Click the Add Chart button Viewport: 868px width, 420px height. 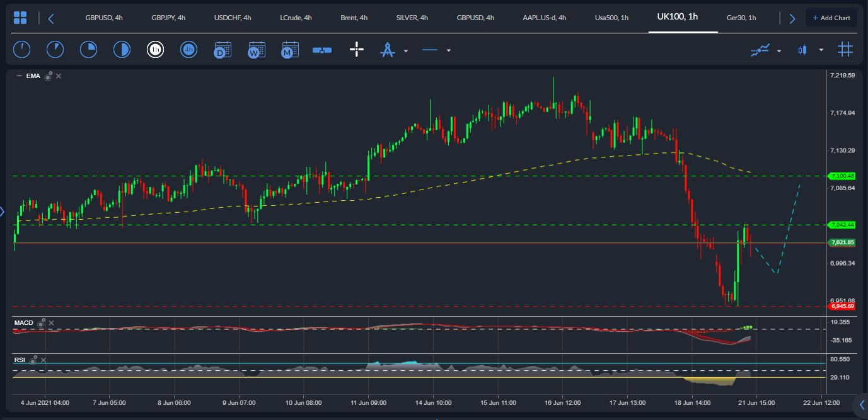tap(831, 18)
